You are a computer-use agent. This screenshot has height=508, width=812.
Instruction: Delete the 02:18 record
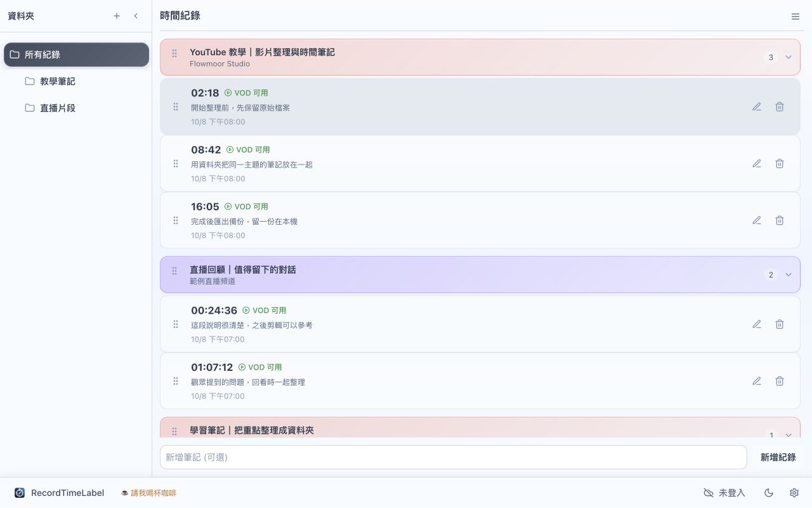click(780, 107)
